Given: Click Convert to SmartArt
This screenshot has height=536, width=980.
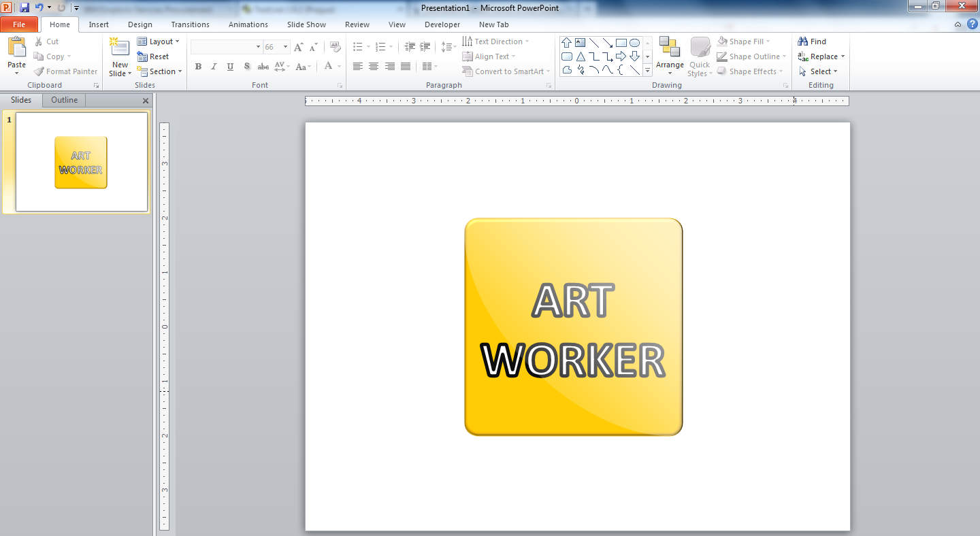Looking at the screenshot, I should tap(506, 71).
